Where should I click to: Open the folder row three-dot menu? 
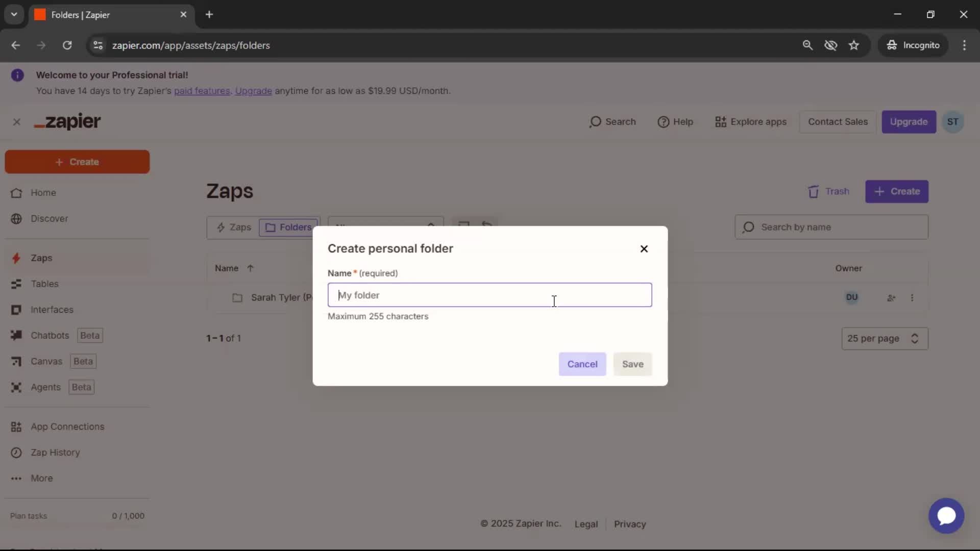912,298
